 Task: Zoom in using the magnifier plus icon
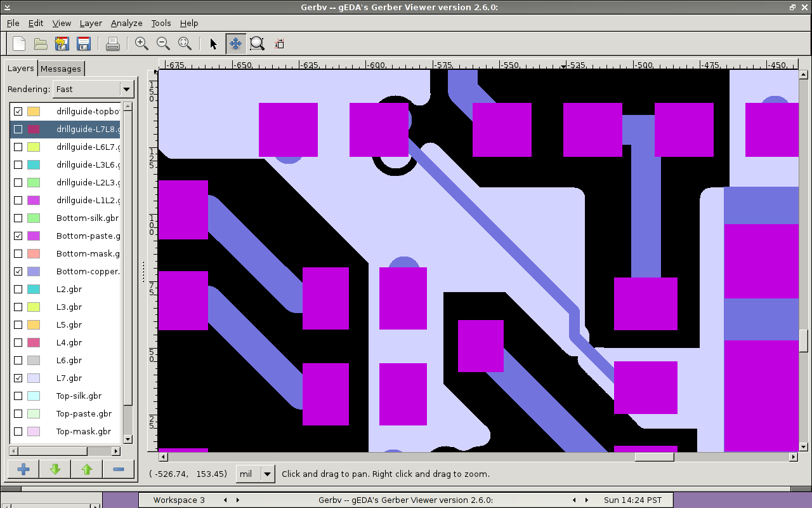pyautogui.click(x=141, y=44)
